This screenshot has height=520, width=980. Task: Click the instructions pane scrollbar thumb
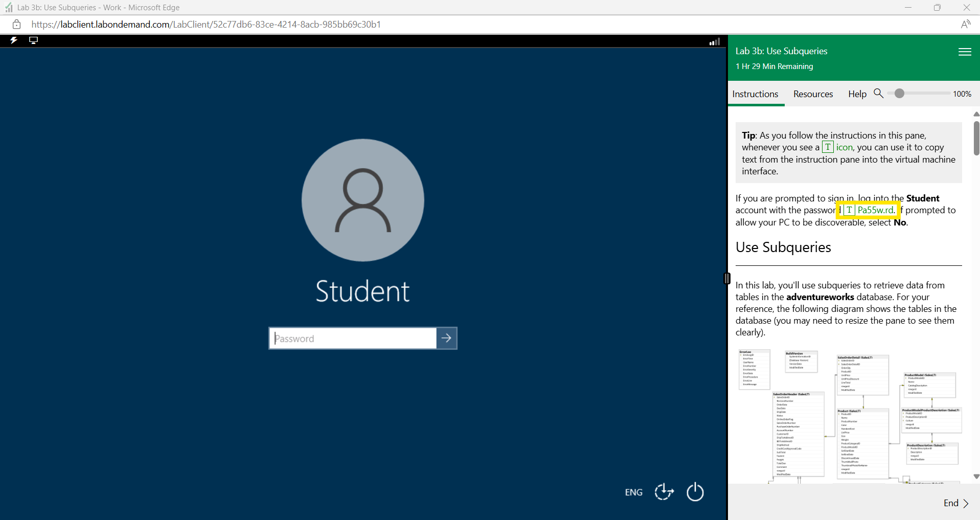pos(976,138)
